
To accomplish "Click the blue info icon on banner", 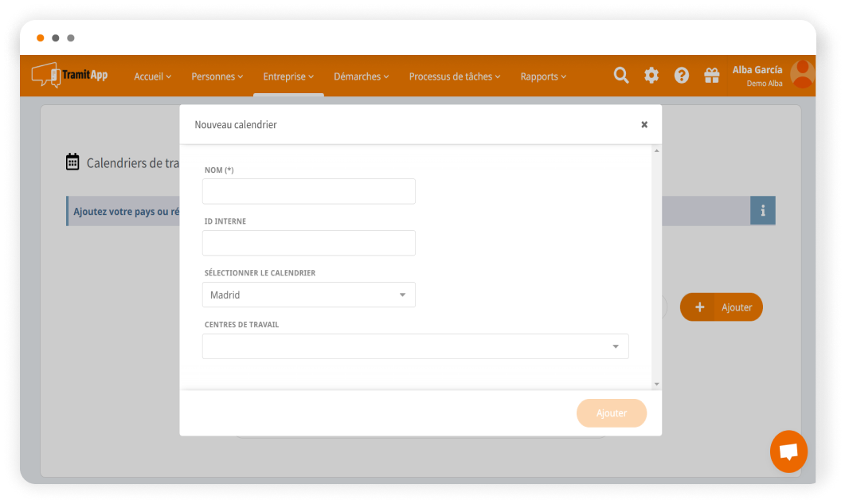I will (x=762, y=211).
